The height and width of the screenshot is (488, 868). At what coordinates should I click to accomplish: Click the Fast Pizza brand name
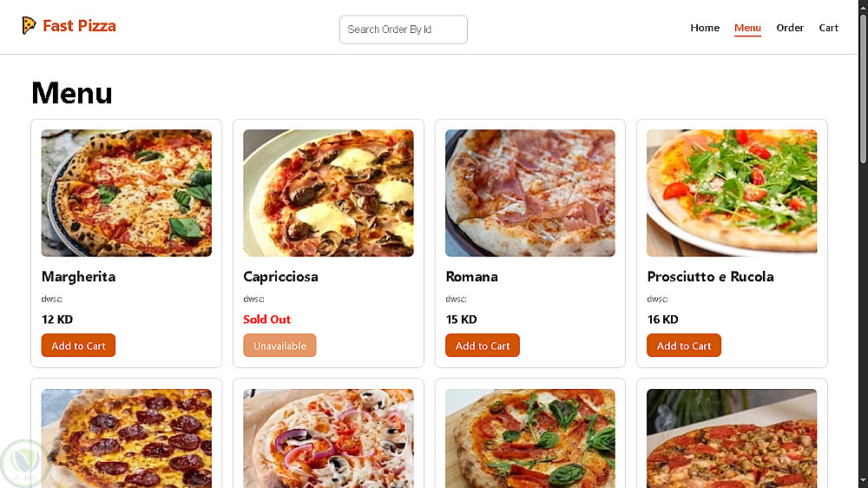click(x=79, y=26)
